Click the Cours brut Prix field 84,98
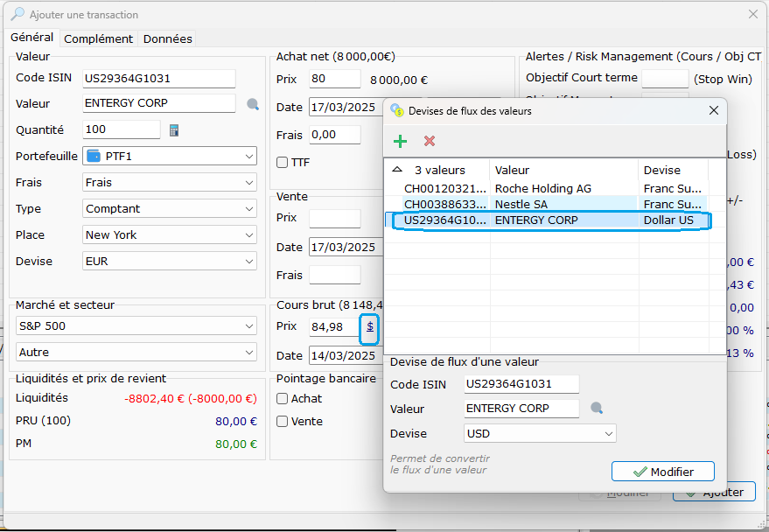The image size is (769, 532). click(335, 327)
